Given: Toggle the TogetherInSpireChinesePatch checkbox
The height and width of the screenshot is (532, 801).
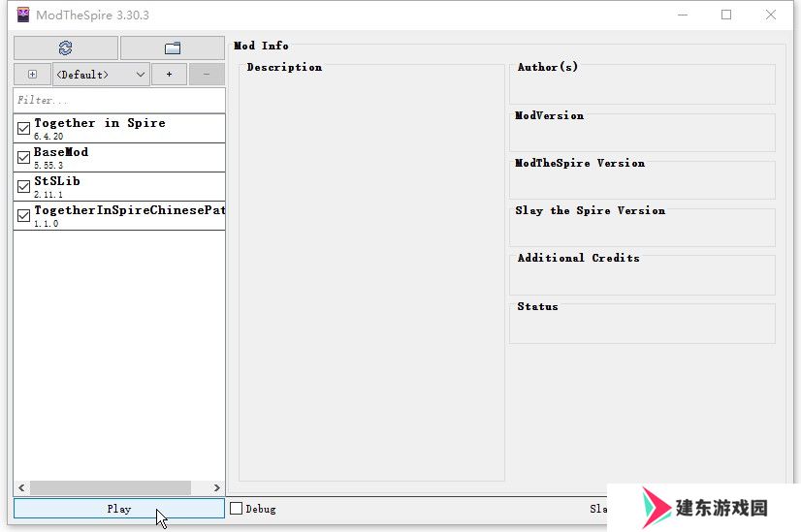Looking at the screenshot, I should (x=23, y=215).
